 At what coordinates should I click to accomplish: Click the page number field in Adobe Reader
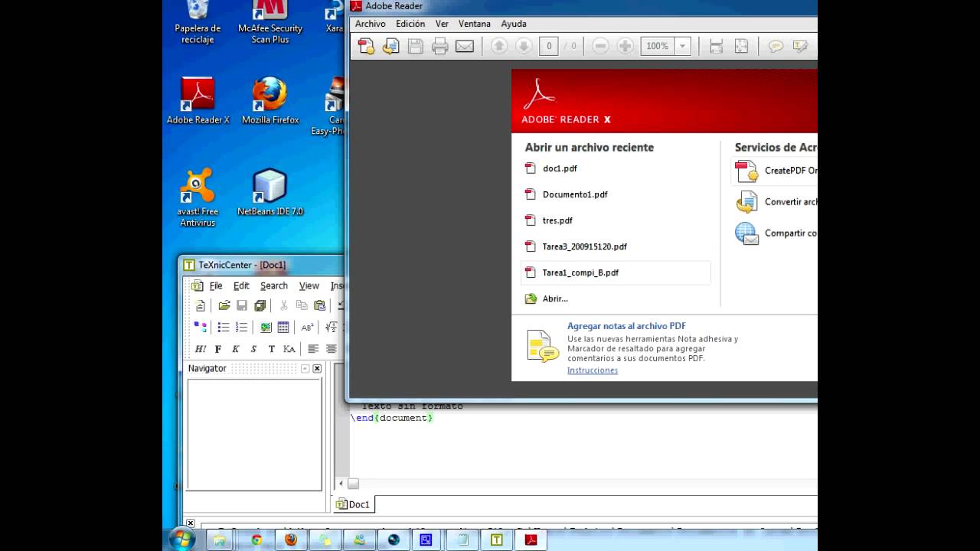548,46
